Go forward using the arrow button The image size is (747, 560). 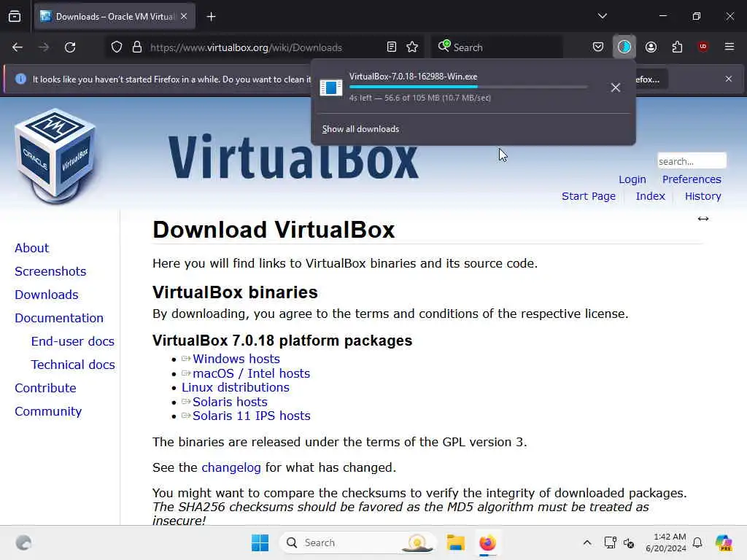[44, 47]
